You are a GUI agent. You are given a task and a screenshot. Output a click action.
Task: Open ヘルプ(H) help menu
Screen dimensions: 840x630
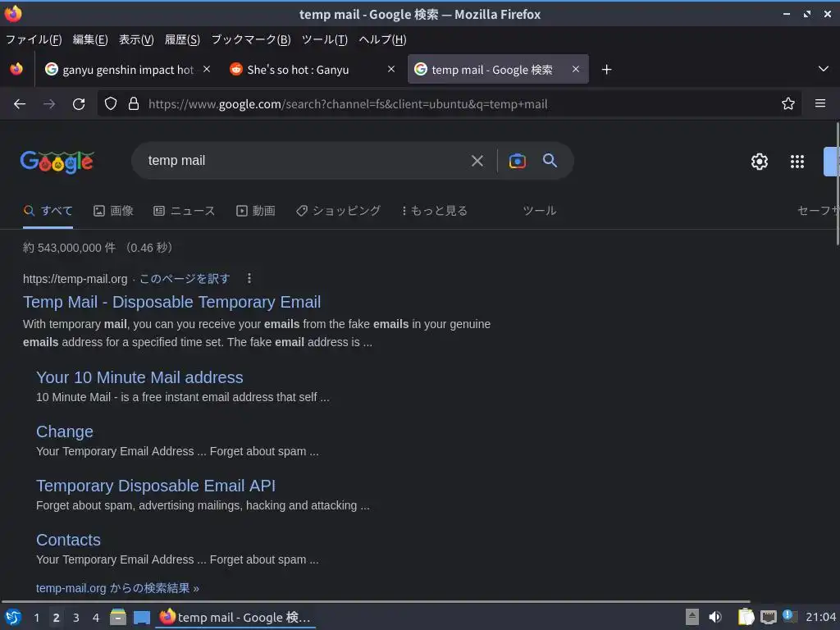(x=382, y=39)
